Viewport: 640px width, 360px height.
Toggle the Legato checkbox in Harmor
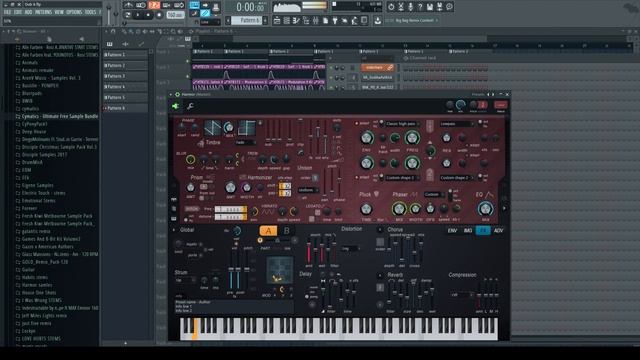pyautogui.click(x=317, y=212)
